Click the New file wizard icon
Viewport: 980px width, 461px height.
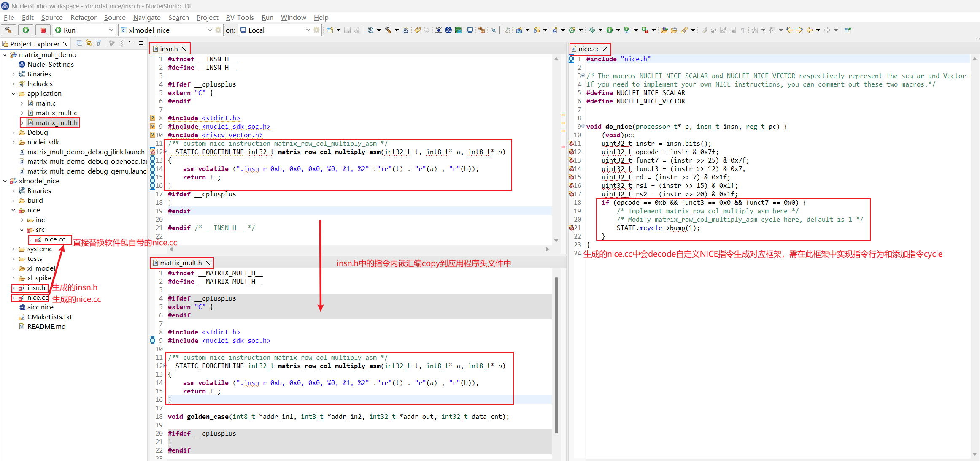[330, 30]
